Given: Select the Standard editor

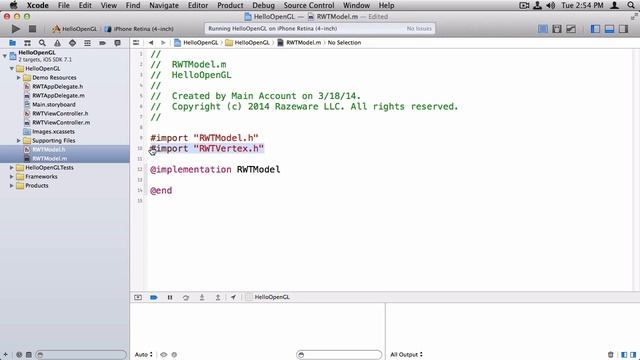Looking at the screenshot, I should click(x=543, y=29).
